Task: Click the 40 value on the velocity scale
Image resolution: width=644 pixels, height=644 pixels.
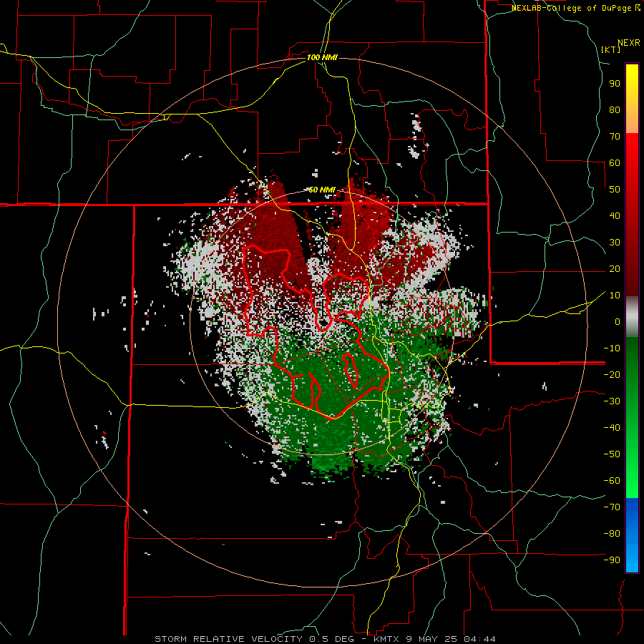Action: tap(615, 215)
